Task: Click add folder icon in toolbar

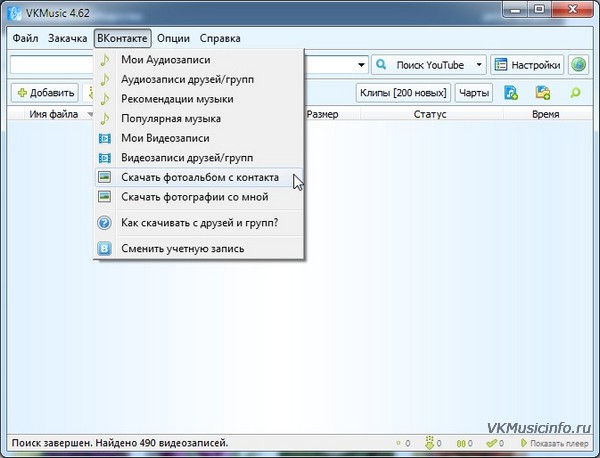Action: tap(543, 93)
